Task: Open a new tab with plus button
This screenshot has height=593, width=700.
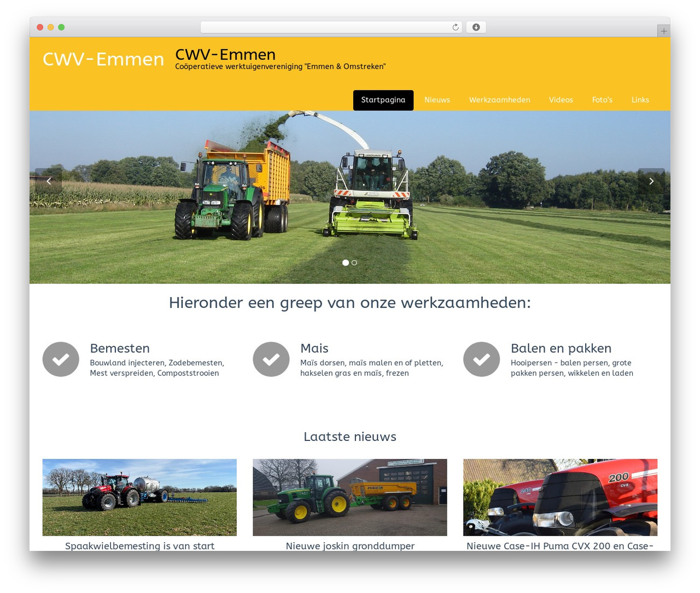Action: coord(663,31)
